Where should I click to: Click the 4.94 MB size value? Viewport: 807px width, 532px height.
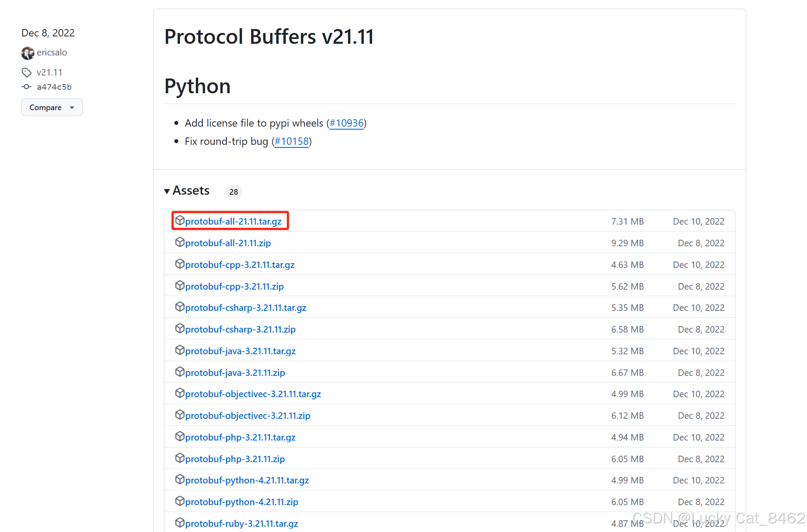click(x=627, y=437)
